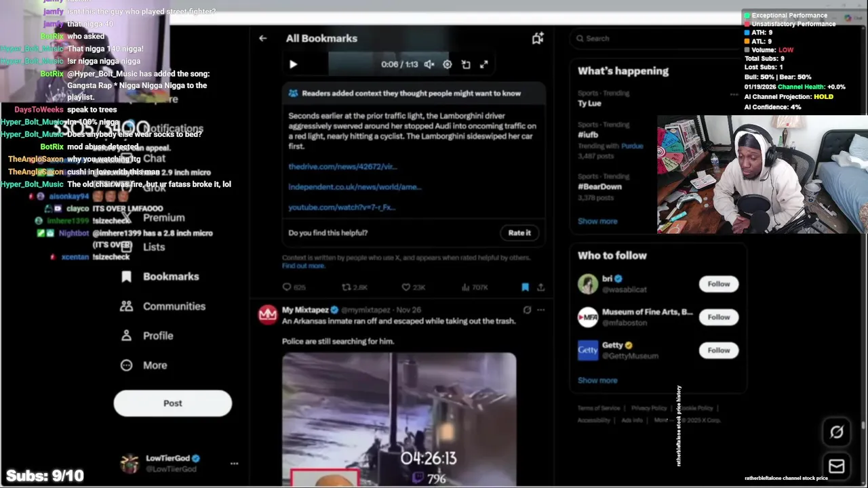This screenshot has height=488, width=868.
Task: Open the independent.co.uk news link
Action: 355,186
